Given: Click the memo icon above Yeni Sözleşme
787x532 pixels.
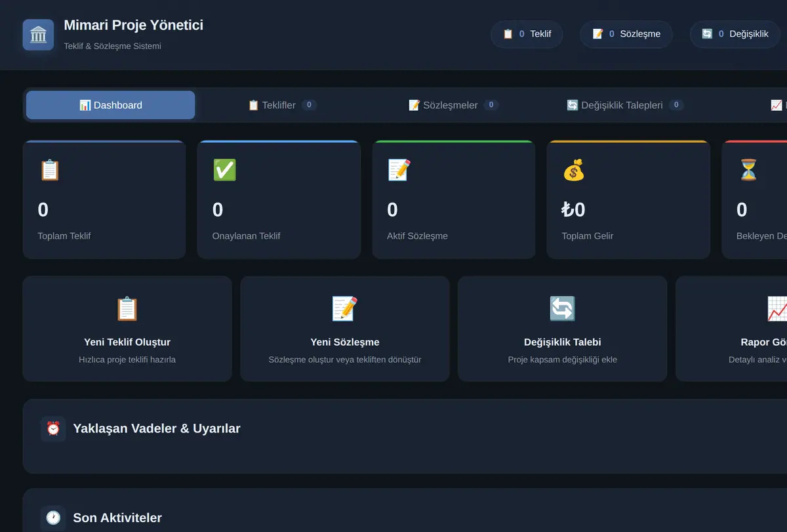Looking at the screenshot, I should (x=344, y=308).
